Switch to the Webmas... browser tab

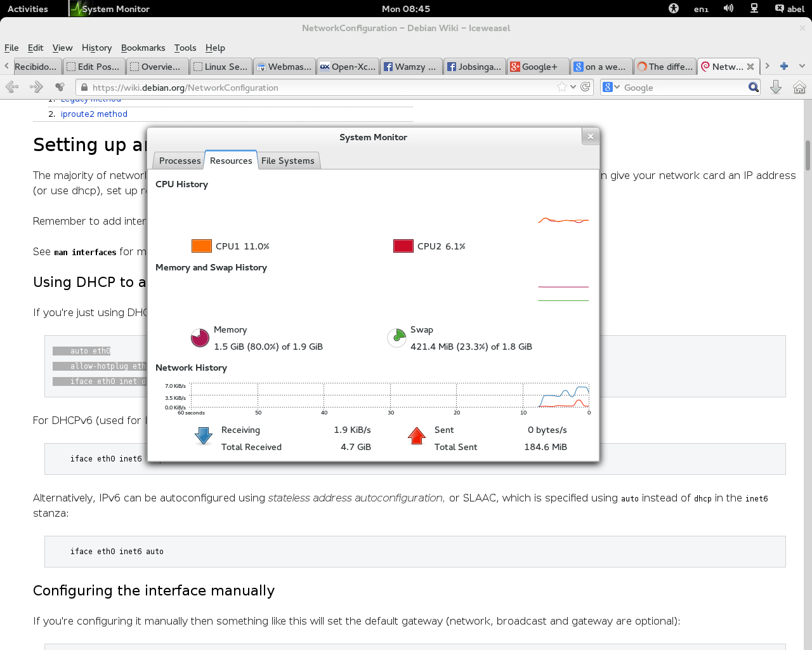tap(284, 67)
